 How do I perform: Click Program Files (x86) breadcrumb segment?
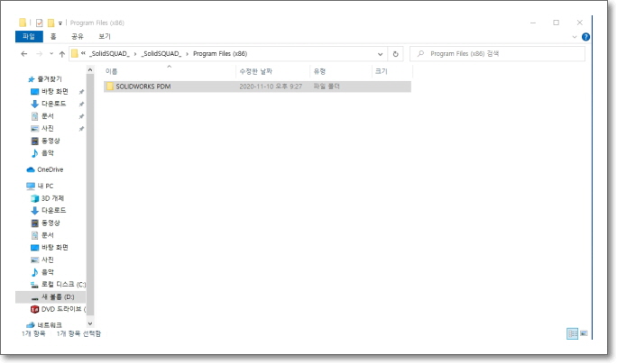220,54
